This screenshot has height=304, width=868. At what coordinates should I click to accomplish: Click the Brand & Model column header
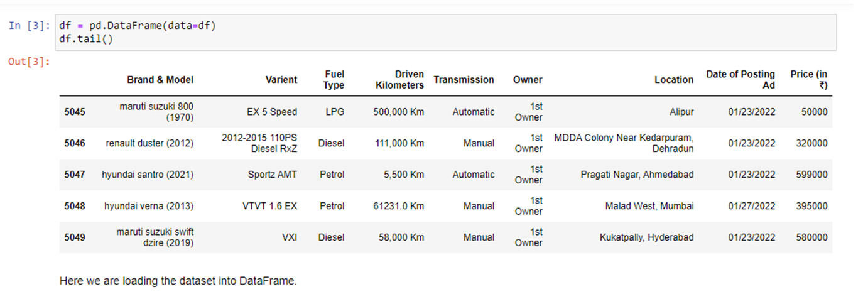[x=160, y=80]
